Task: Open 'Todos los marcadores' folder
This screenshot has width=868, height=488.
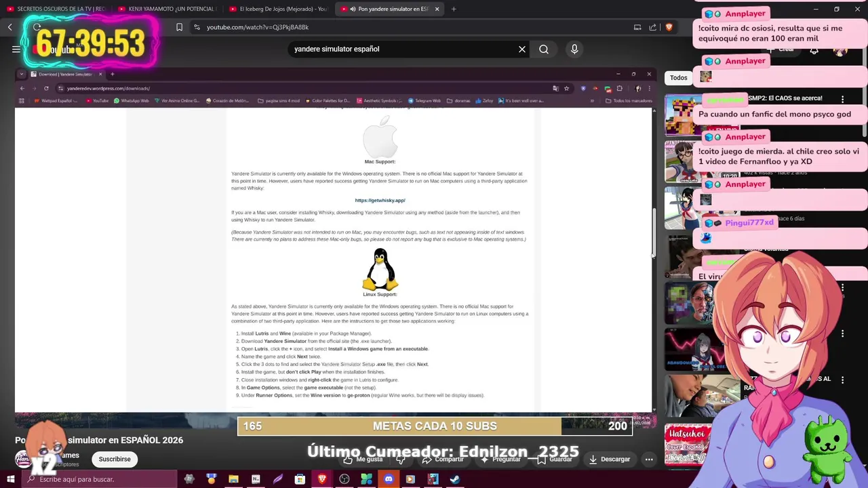Action: pyautogui.click(x=629, y=100)
